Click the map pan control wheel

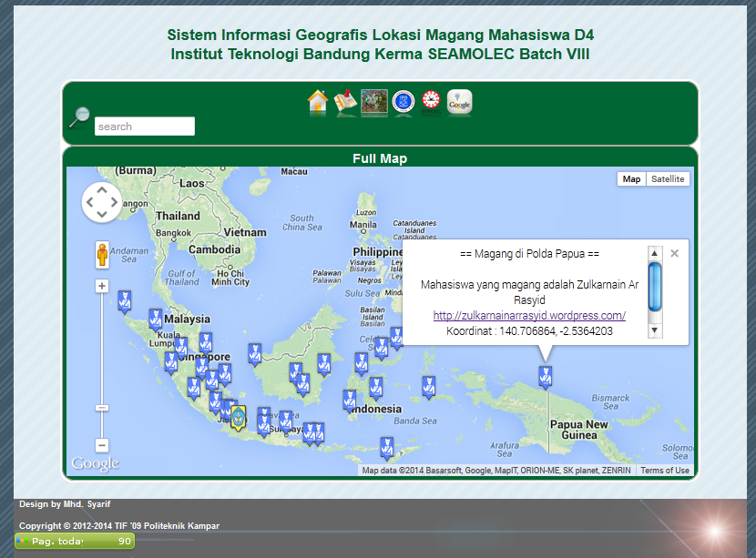click(x=101, y=202)
